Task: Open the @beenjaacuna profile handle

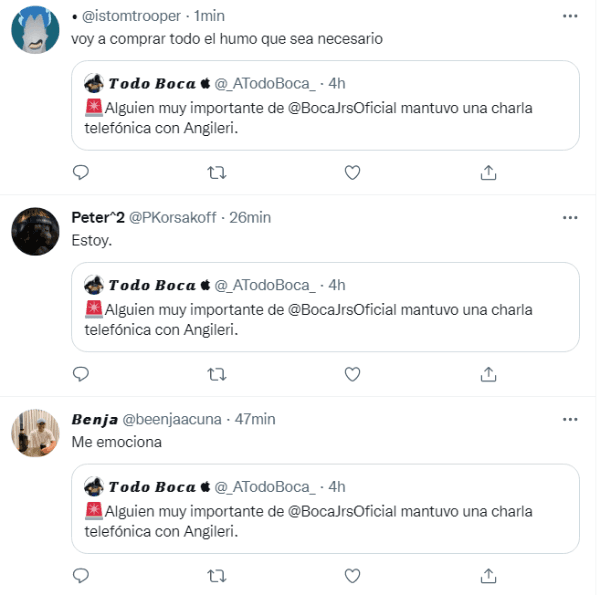Action: [x=171, y=419]
